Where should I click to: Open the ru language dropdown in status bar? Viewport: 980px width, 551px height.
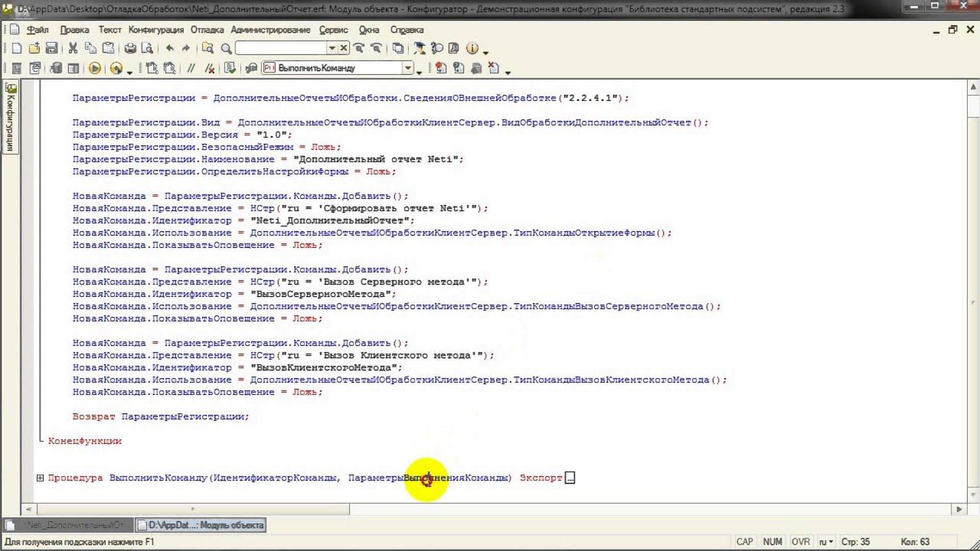pos(826,542)
